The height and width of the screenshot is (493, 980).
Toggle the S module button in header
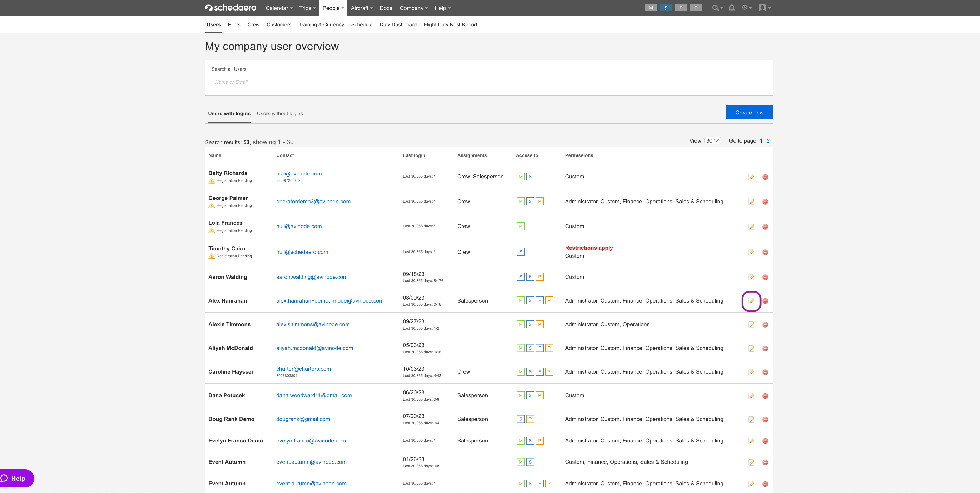(666, 8)
